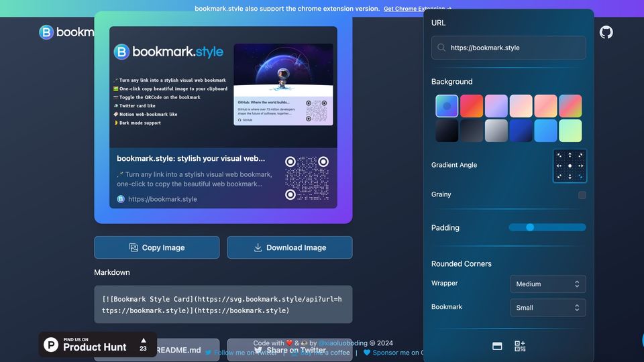The image size is (644, 362).
Task: Click the Download Image button
Action: point(290,247)
